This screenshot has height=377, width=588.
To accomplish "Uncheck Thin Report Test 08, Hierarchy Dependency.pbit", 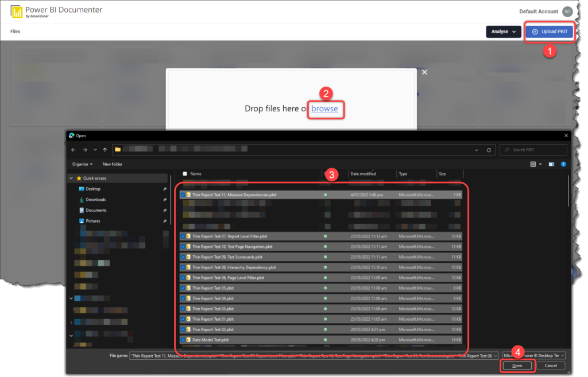I will tap(183, 267).
